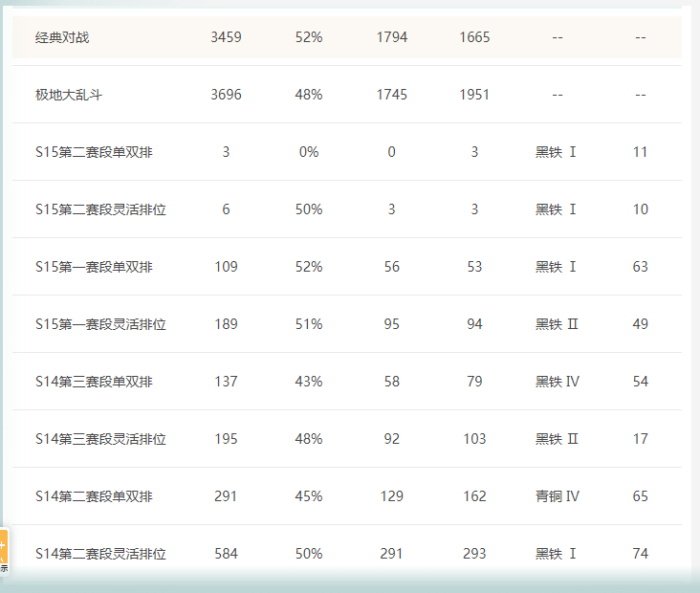
Task: Click the 青铜 IV rank cell
Action: [x=558, y=496]
